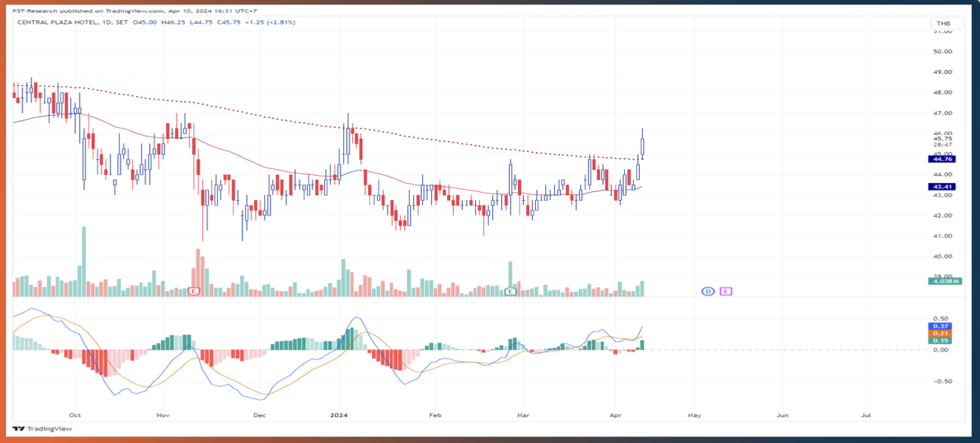Select the 43.41 moving average price label
980x443 pixels.
(x=941, y=187)
